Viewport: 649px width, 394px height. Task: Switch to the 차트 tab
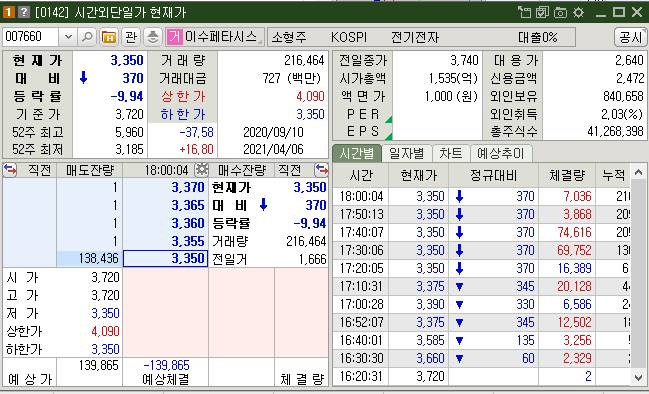[451, 154]
